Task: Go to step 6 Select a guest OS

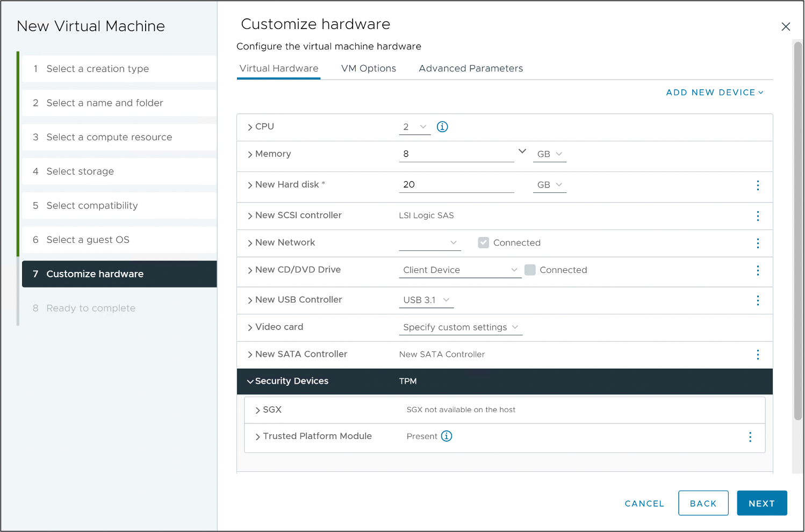Action: click(x=119, y=240)
